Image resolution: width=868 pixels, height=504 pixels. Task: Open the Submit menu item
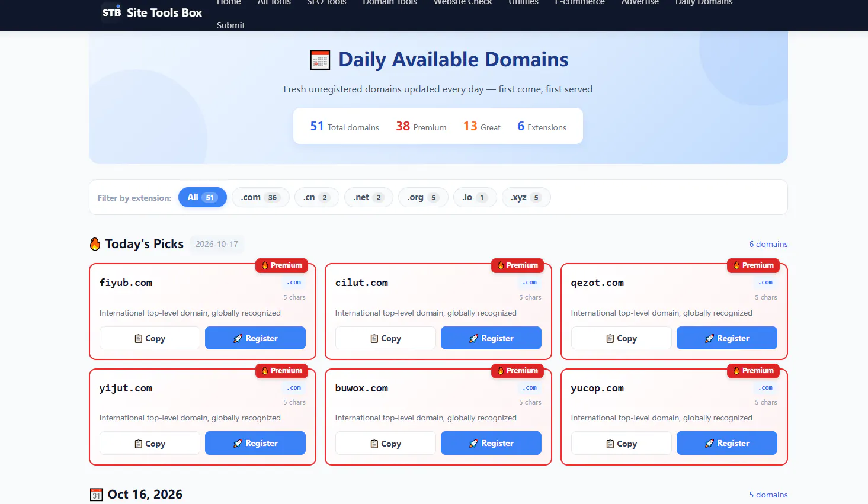pos(230,25)
